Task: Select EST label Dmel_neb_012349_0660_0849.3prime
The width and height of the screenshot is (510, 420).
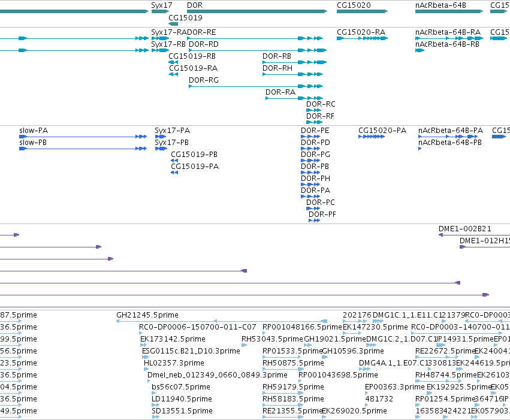Action: tap(218, 376)
